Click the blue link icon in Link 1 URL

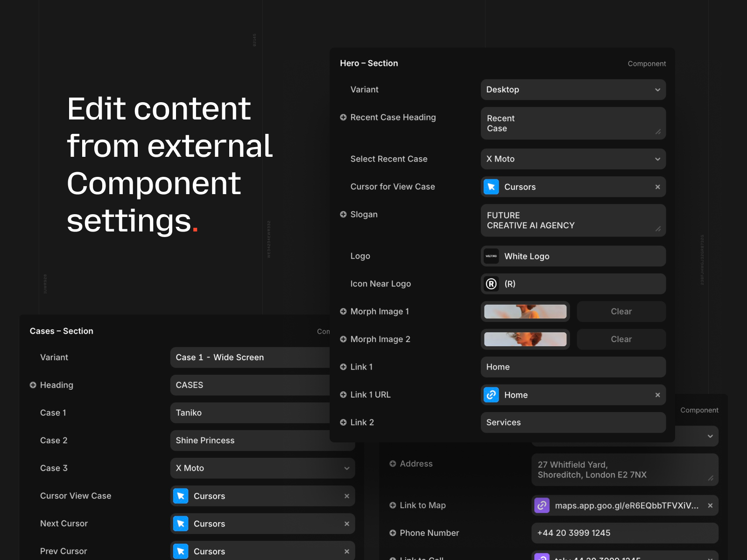pyautogui.click(x=491, y=395)
